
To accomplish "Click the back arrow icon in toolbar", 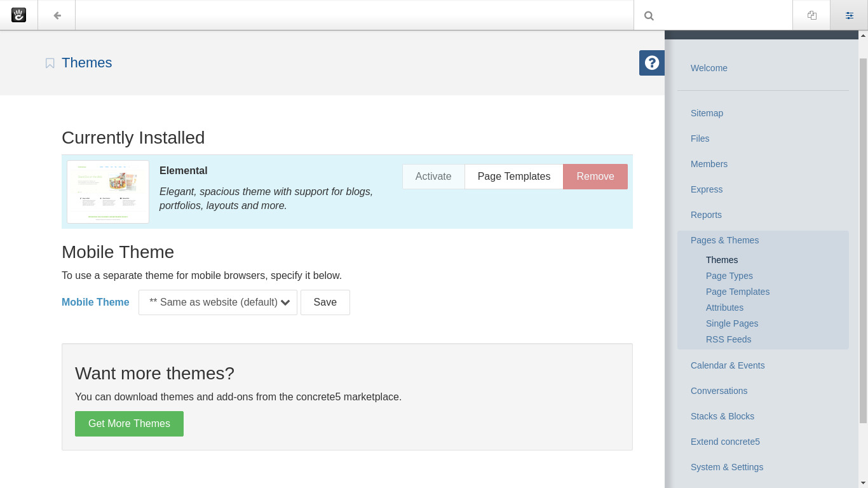I will 57,15.
